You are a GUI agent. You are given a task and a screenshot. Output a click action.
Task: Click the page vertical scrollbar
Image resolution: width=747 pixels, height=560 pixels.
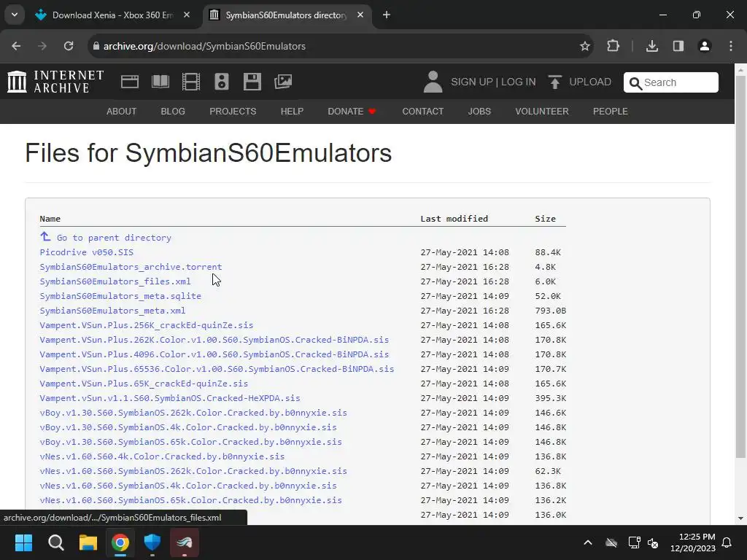click(x=741, y=267)
